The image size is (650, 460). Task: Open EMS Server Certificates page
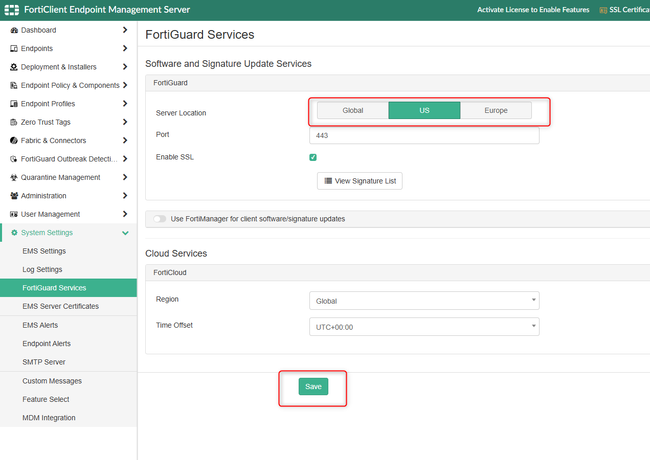click(60, 306)
